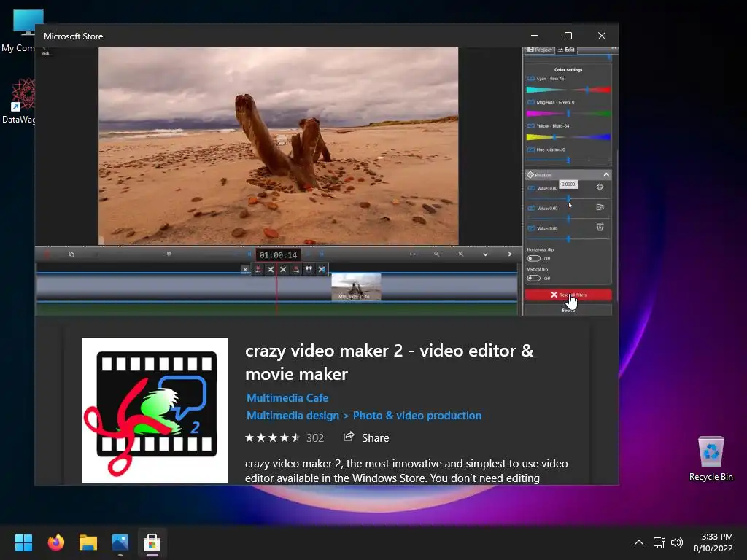Toggle the Horizontal flip switch
The width and height of the screenshot is (747, 560).
[x=533, y=259]
